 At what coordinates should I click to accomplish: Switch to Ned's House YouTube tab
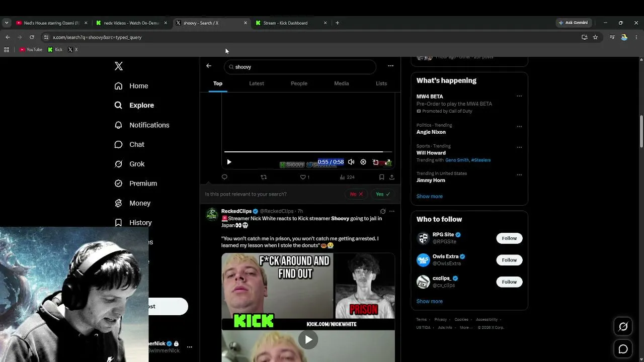click(x=50, y=23)
